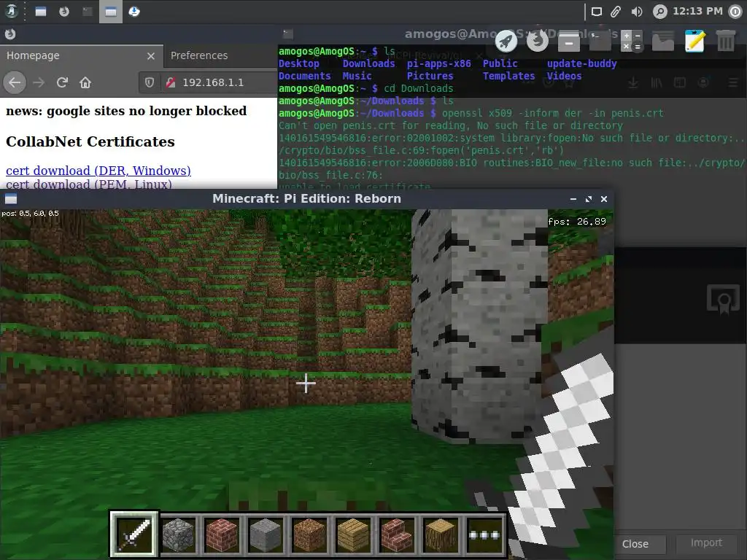Reload the page in Firefox
Image resolution: width=747 pixels, height=560 pixels.
point(62,82)
